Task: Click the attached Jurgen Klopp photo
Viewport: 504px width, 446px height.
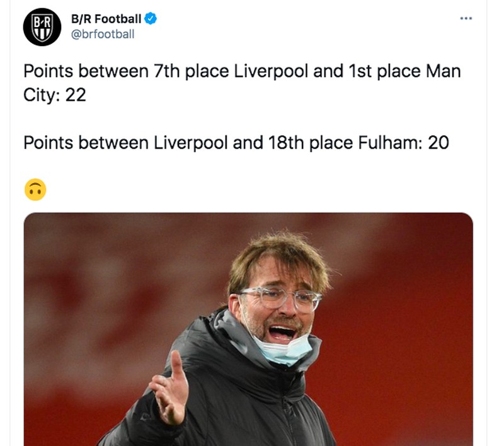Action: [249, 328]
